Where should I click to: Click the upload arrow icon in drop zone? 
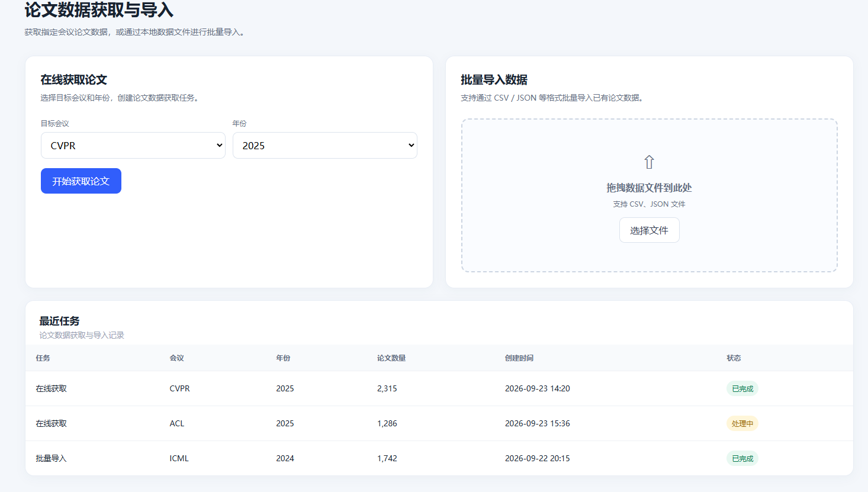[x=649, y=162]
